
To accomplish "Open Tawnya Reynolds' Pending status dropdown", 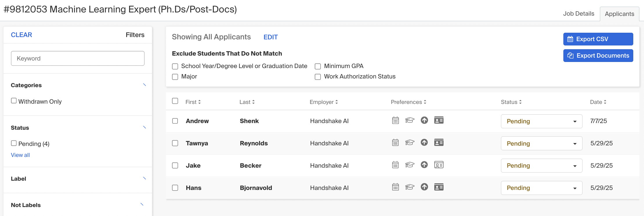I will click(x=542, y=143).
